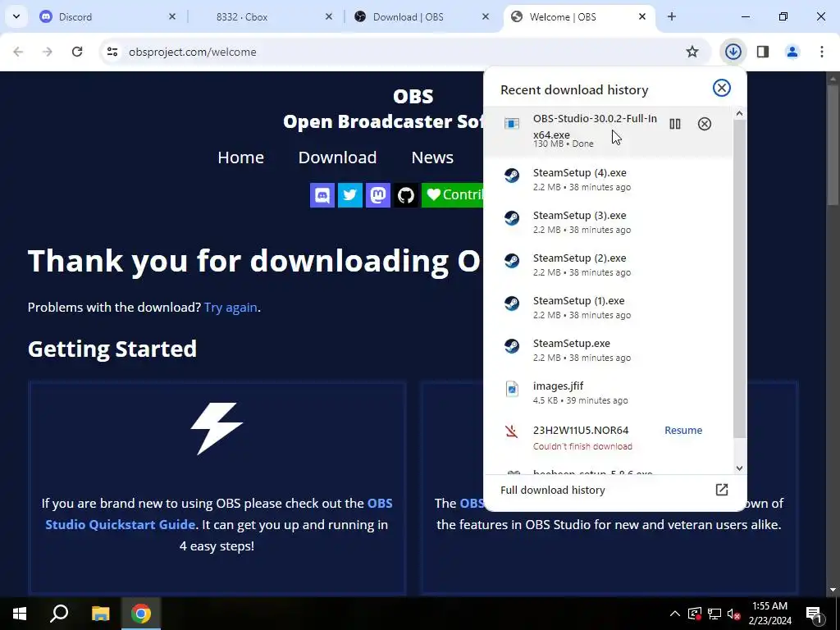The width and height of the screenshot is (840, 630).
Task: Open the OBS-Studio-30.0.2 installer download entry
Action: coord(608,130)
